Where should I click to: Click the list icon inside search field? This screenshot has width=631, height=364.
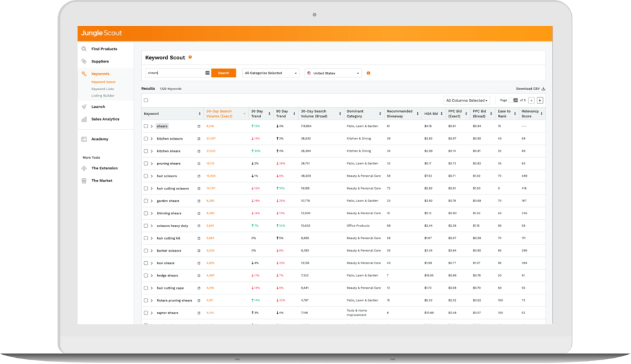point(207,73)
